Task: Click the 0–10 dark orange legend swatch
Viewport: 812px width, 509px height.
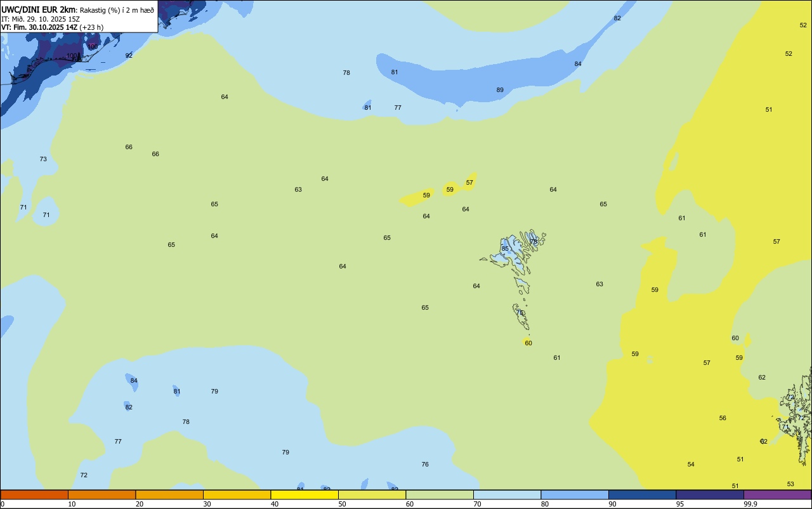Action: click(x=34, y=494)
